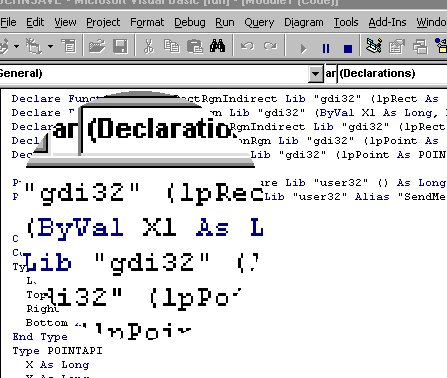Undo the last edit

pyautogui.click(x=247, y=46)
